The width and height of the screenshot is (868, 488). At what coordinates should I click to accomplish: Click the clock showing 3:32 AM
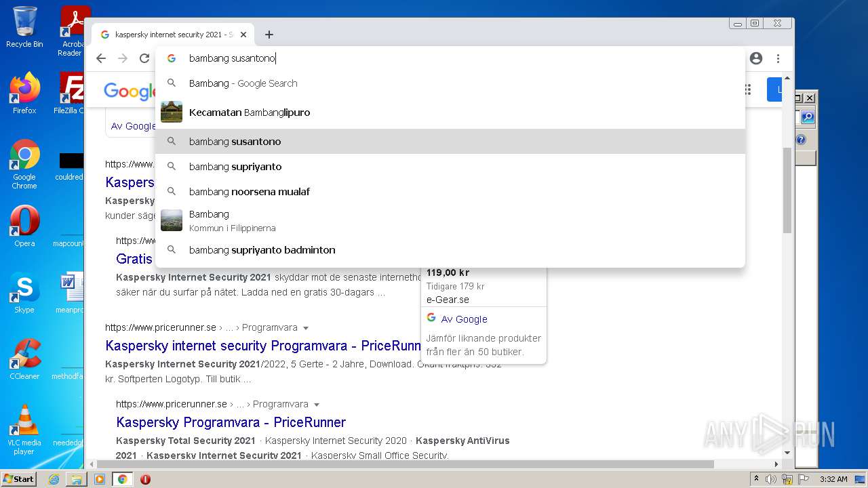tap(833, 479)
